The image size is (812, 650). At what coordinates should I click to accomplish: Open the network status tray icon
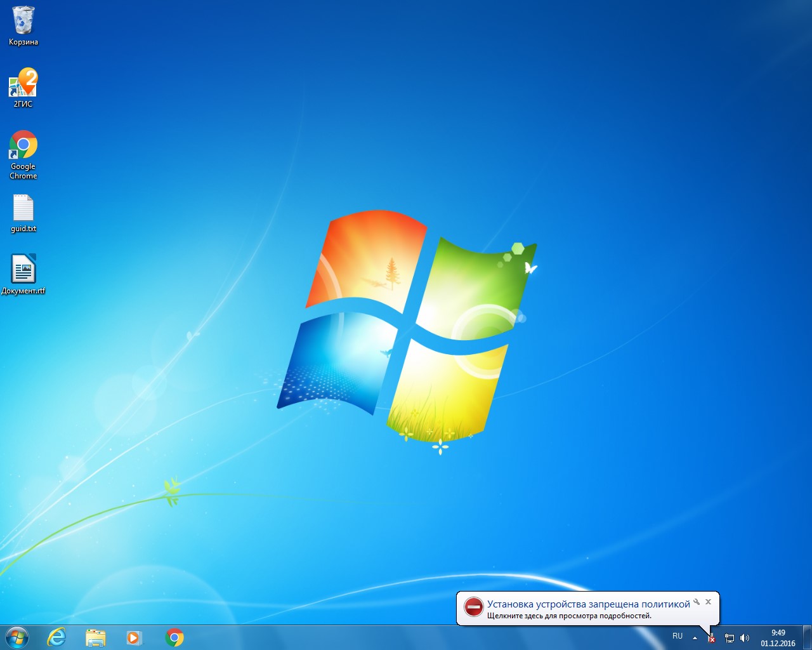click(x=730, y=638)
